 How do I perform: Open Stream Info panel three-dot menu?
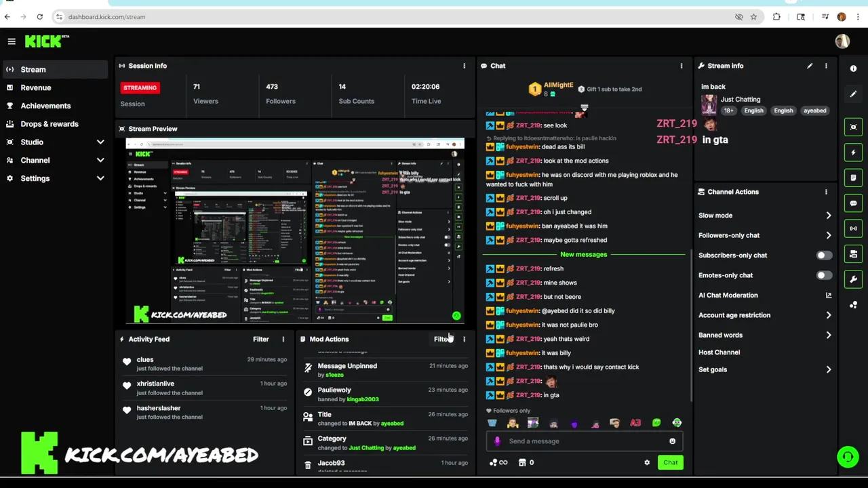(826, 66)
